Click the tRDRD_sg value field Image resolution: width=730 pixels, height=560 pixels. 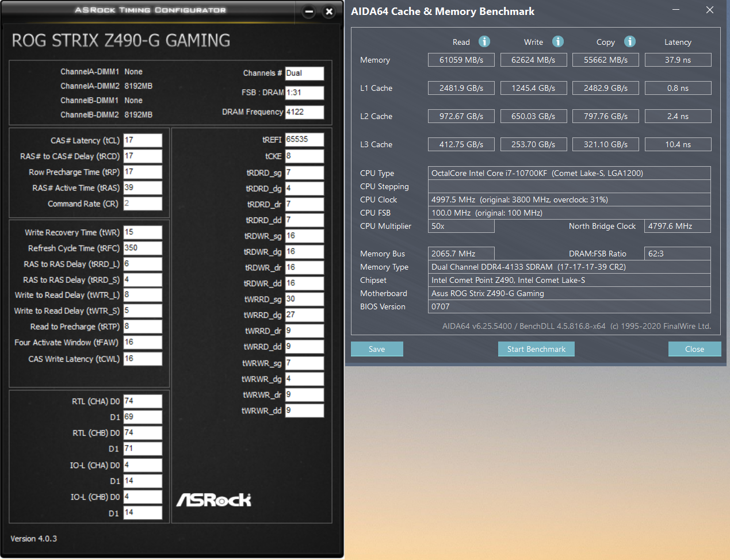[304, 172]
